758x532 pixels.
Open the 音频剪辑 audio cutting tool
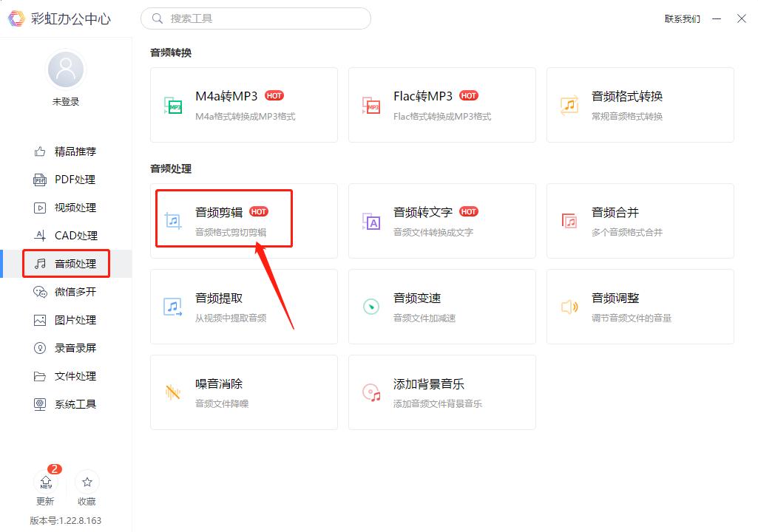pos(223,218)
